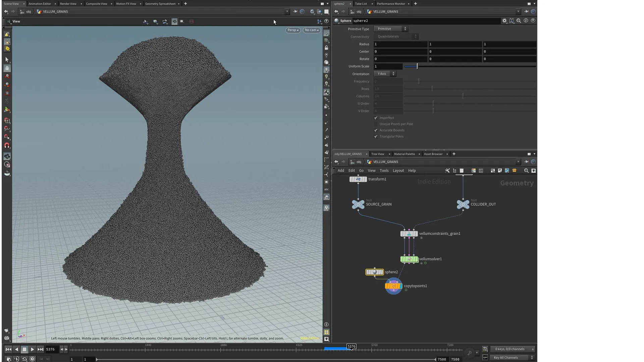Image resolution: width=644 pixels, height=362 pixels.
Task: Switch to the Geometry Spreadsheet tab
Action: click(160, 4)
